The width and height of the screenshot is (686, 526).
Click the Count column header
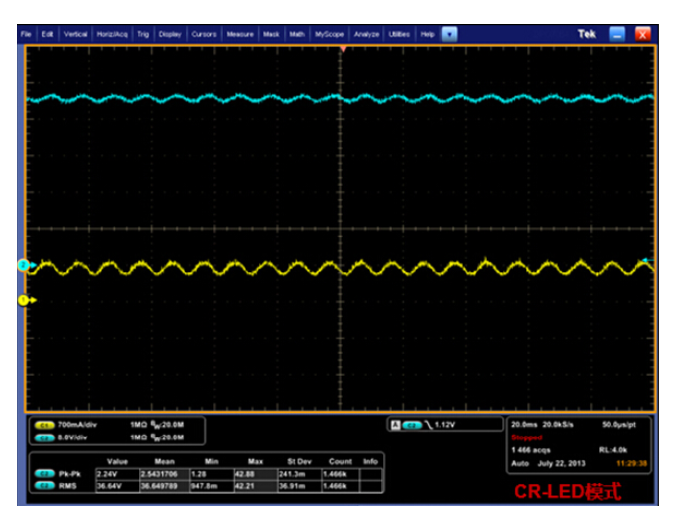coord(340,462)
